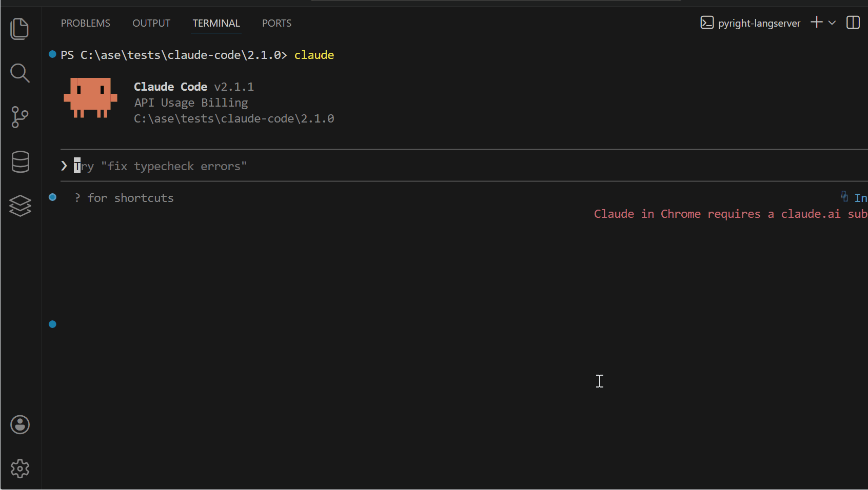The width and height of the screenshot is (868, 490).
Task: Click the working directory path under API Usage Billing
Action: coord(234,118)
